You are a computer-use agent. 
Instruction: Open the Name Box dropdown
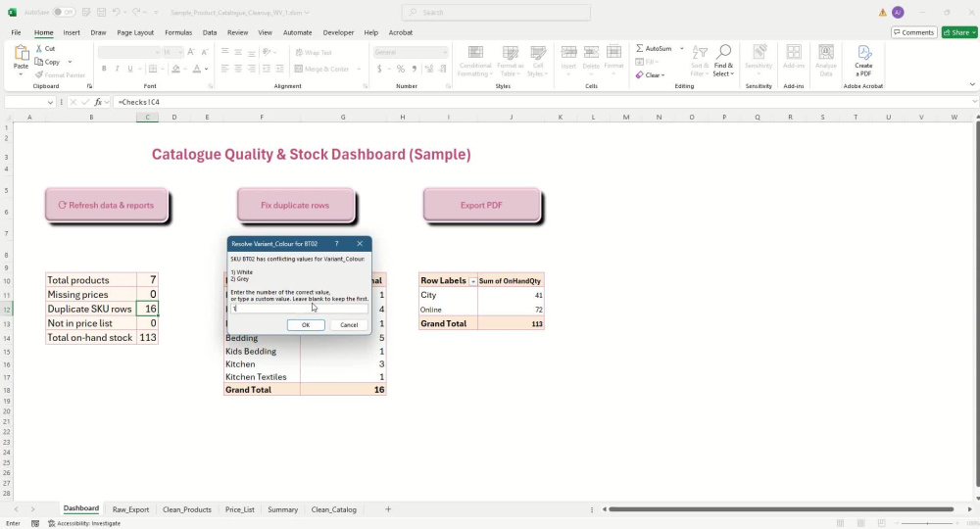50,102
